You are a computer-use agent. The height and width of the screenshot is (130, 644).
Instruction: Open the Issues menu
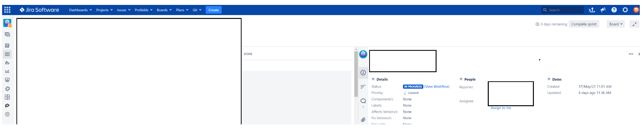(124, 10)
